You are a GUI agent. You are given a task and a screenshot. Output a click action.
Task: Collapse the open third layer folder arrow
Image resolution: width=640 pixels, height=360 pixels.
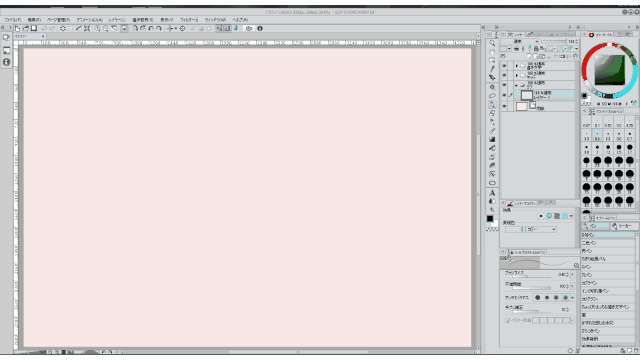tap(516, 86)
